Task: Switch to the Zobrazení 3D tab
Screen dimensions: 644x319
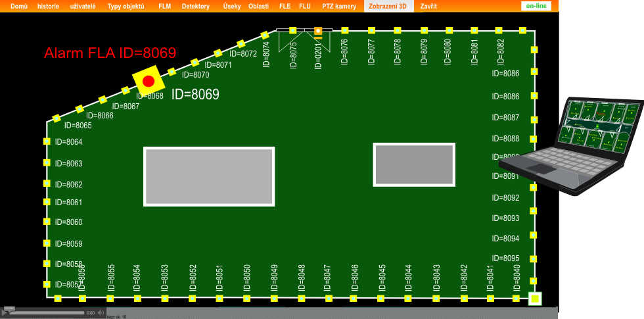Action: point(388,6)
